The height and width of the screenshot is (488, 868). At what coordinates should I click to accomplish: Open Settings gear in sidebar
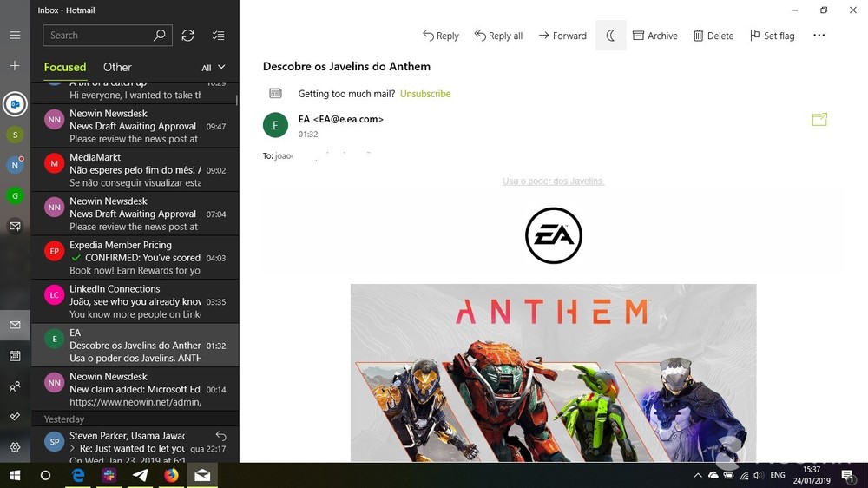[15, 447]
